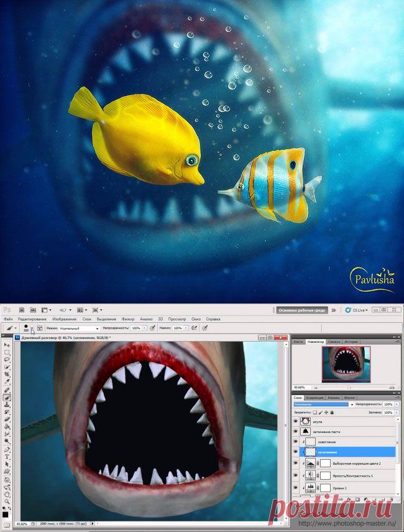The width and height of the screenshot is (404, 532).
Task: Click Основная рабочая среда workspace button
Action: [301, 310]
